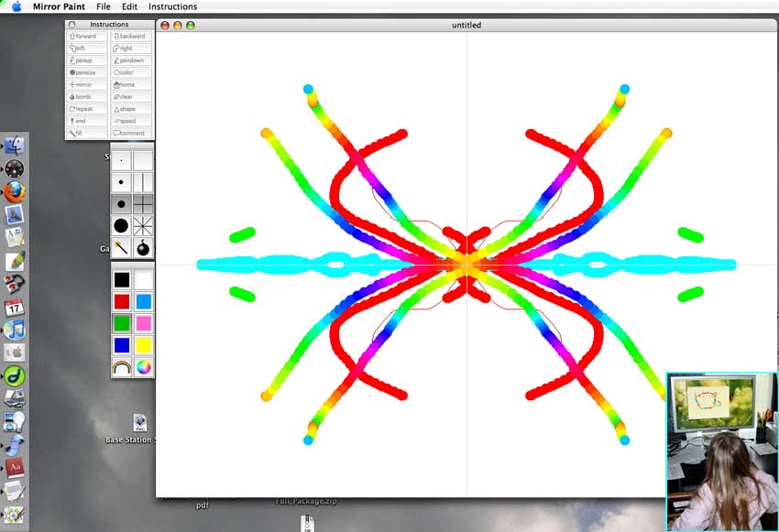779x532 pixels.
Task: Enable the four-way cross mirror mode
Action: (143, 203)
